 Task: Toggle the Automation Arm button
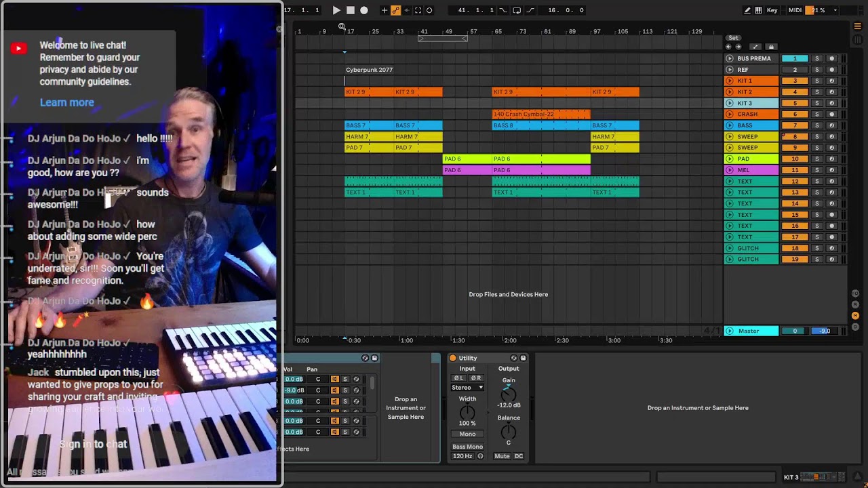[395, 10]
